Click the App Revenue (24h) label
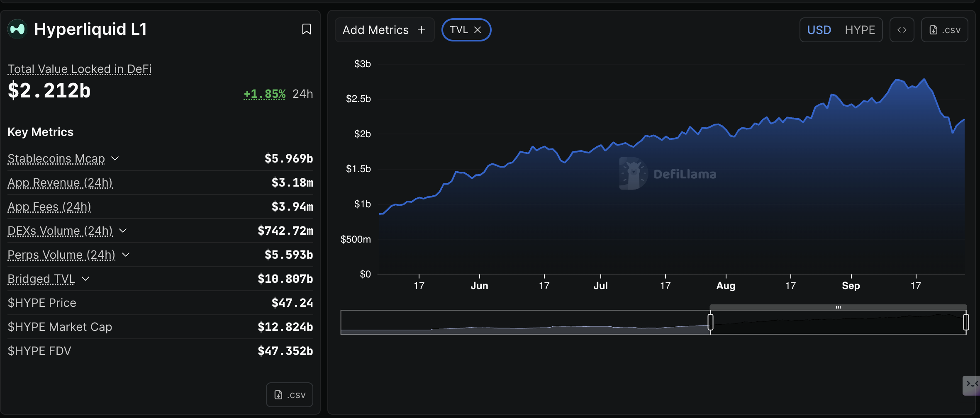The image size is (980, 418). 60,183
